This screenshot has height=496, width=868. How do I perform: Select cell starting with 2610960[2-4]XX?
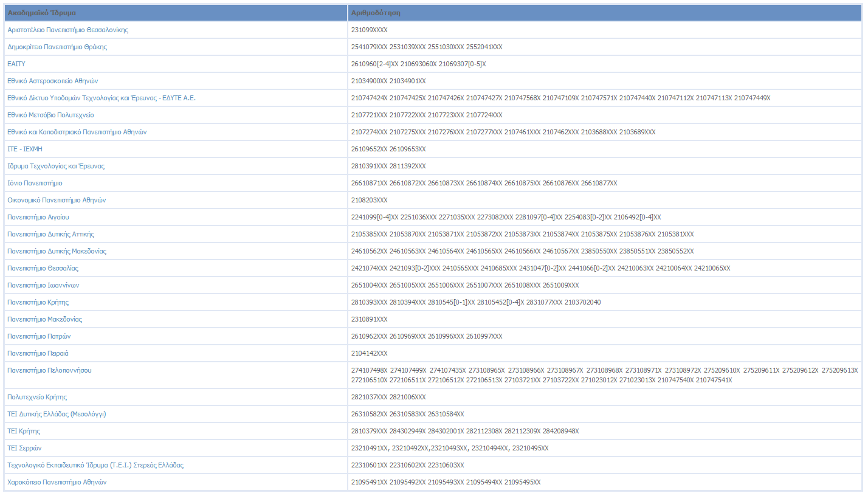[x=605, y=64]
